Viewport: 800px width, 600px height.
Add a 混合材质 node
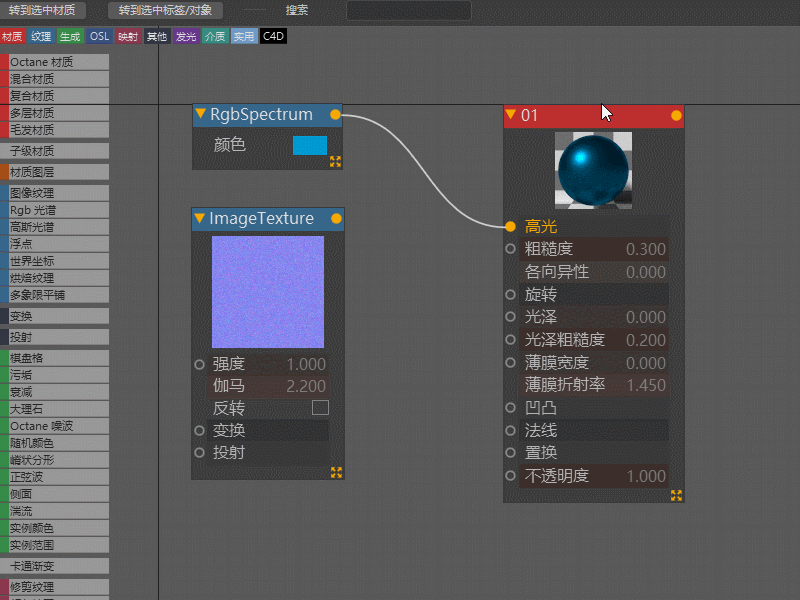pos(55,79)
